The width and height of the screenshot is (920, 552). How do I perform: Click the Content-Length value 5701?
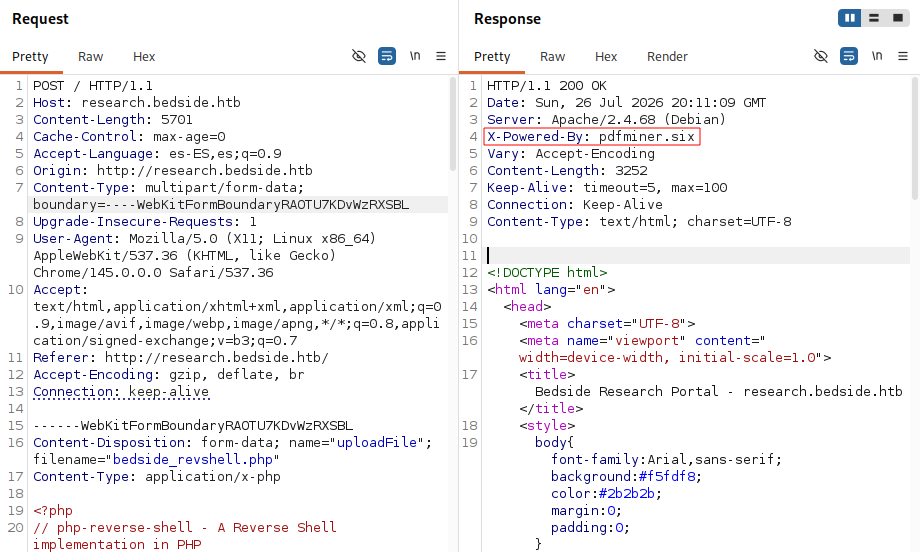[x=177, y=120]
